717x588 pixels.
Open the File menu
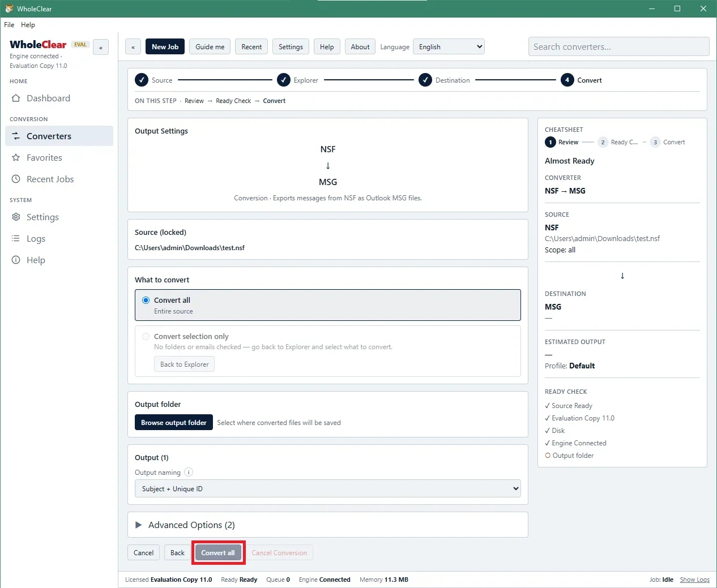[x=9, y=25]
